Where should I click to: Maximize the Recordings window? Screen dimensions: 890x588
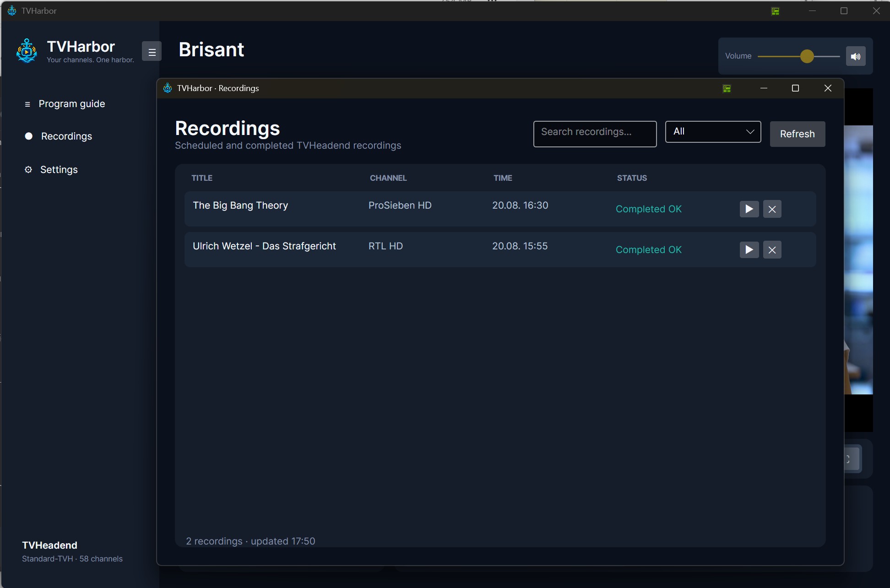795,88
